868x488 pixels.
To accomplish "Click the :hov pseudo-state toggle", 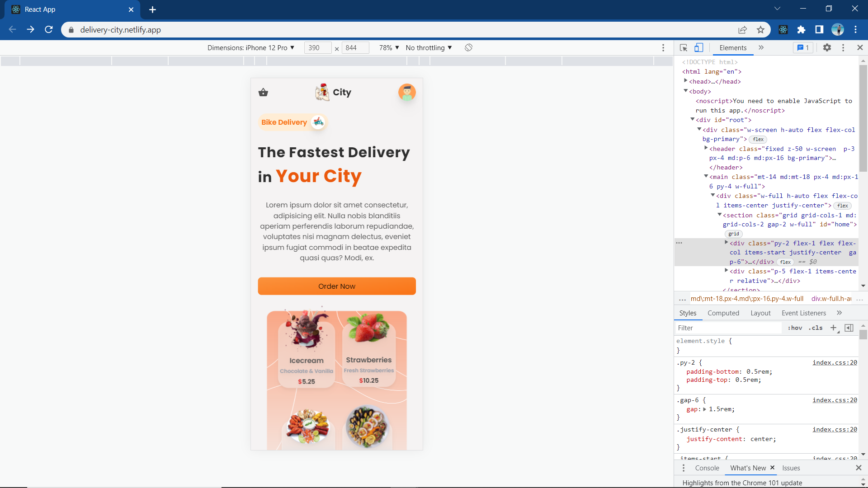I will pyautogui.click(x=794, y=328).
